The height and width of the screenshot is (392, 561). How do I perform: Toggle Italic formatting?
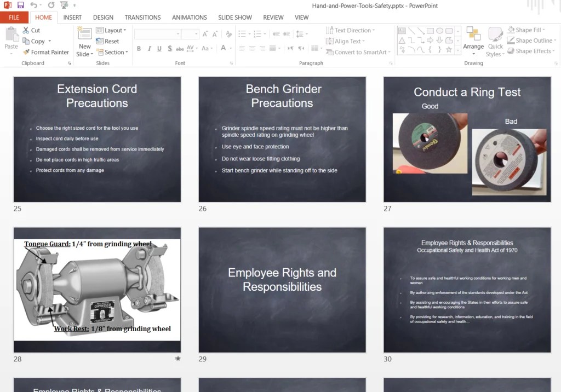pyautogui.click(x=149, y=48)
